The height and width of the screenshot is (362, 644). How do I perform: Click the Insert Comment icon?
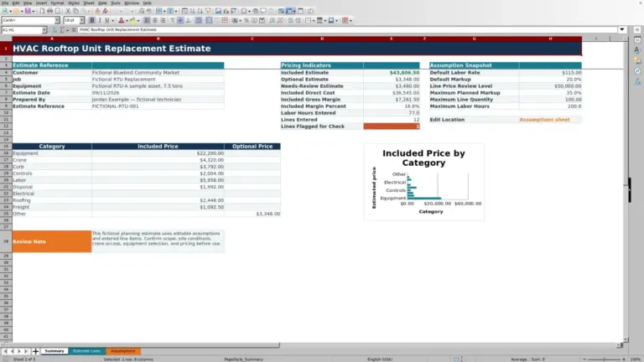(x=263, y=11)
